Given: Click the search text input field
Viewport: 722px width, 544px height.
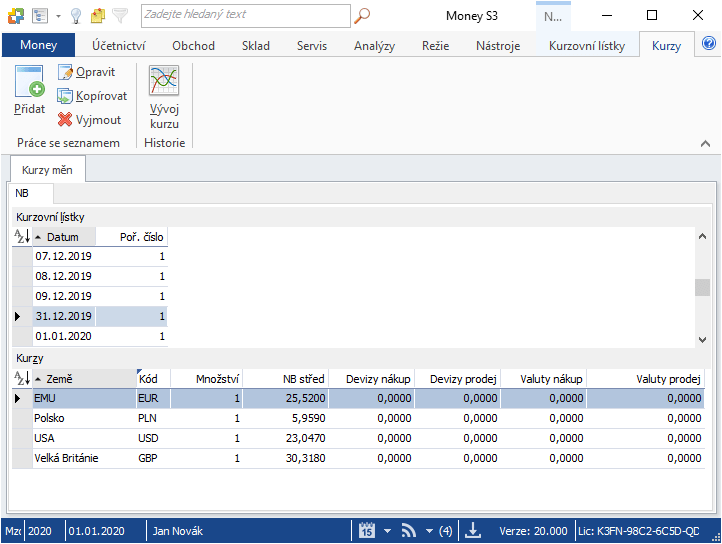Looking at the screenshot, I should pyautogui.click(x=245, y=15).
